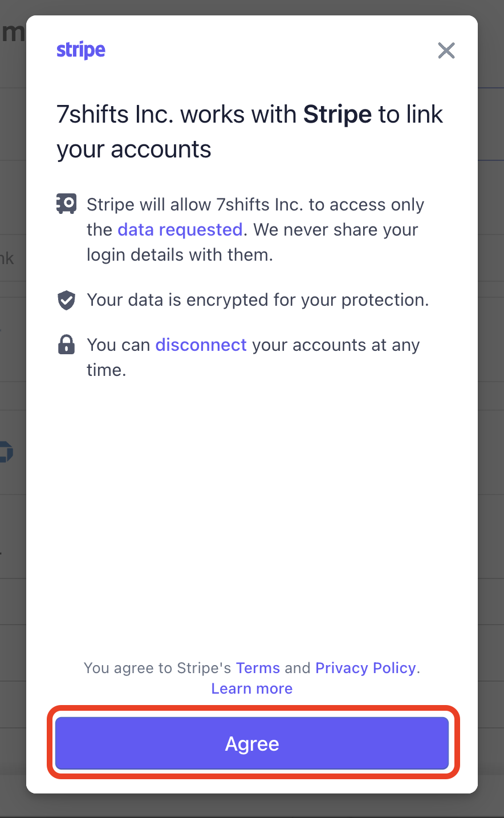
Task: Dismiss the Stripe dialog with the X
Action: (x=446, y=51)
